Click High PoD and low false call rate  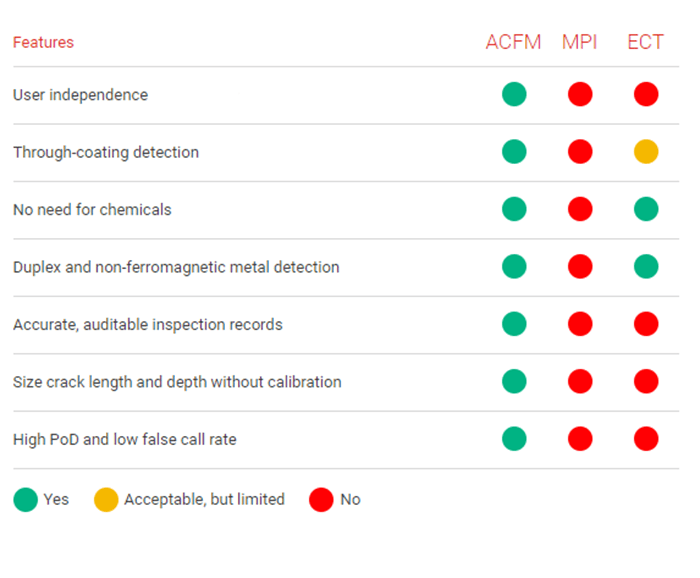tap(125, 439)
